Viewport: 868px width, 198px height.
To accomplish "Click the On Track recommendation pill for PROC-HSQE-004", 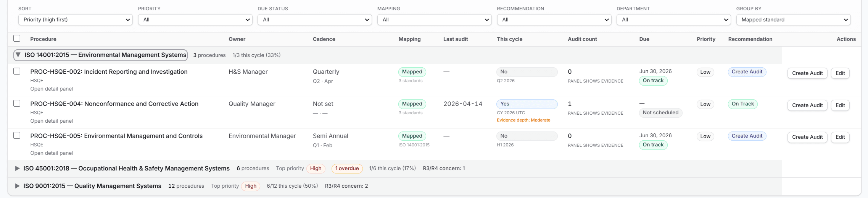I will tap(742, 104).
